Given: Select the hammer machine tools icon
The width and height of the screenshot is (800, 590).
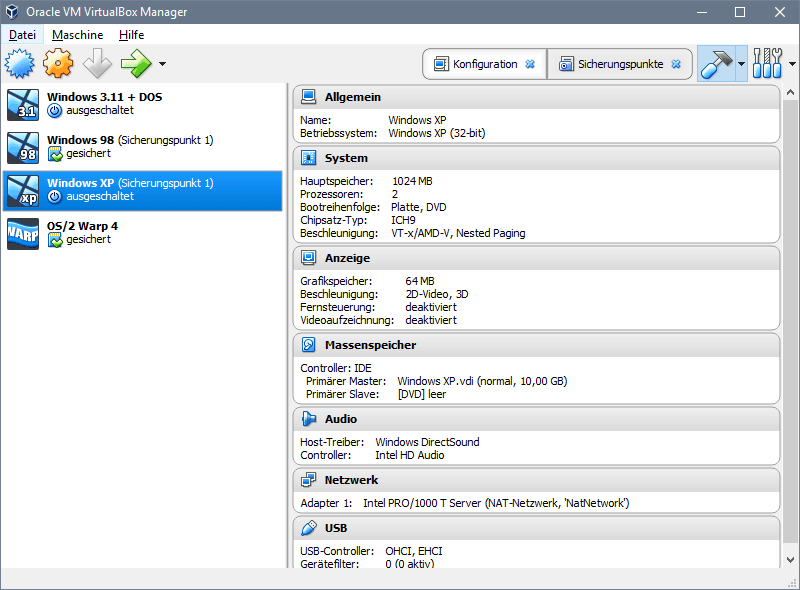Looking at the screenshot, I should coord(716,64).
